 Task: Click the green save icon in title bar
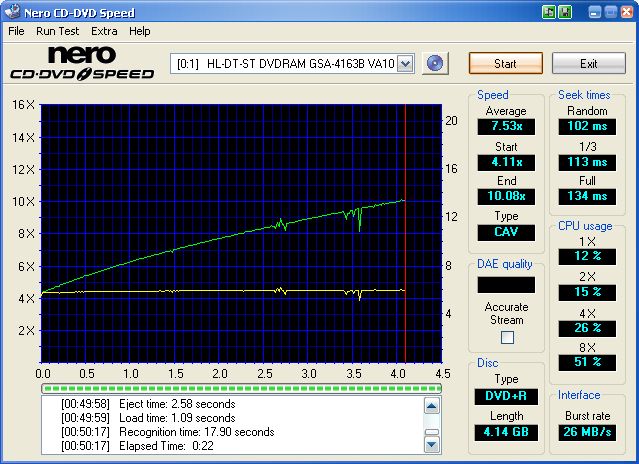coord(565,12)
